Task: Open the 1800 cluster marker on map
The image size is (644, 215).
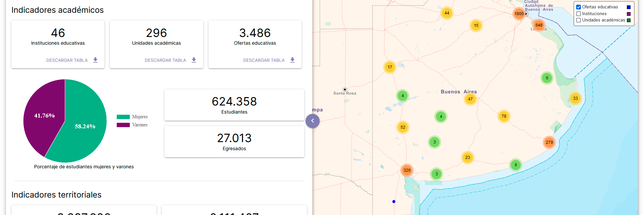Action: coord(519,14)
